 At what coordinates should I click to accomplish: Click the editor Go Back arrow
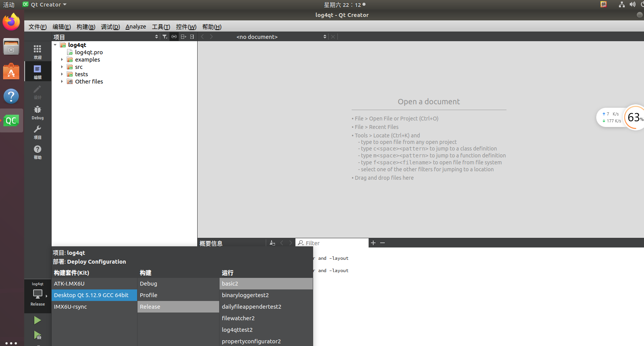pos(203,37)
